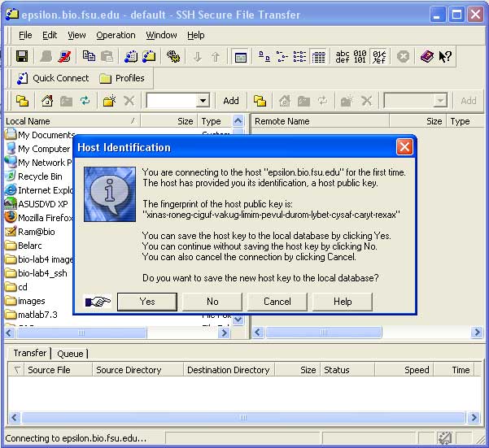Click the info icon in the dialog

(x=110, y=194)
